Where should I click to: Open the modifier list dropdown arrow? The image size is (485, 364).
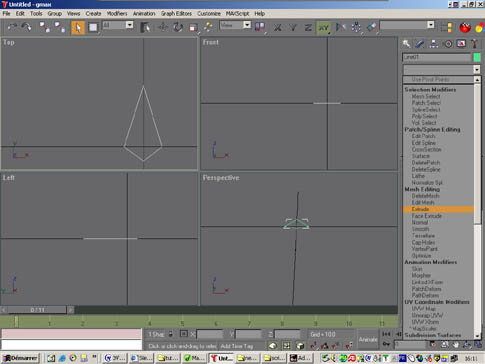(476, 70)
